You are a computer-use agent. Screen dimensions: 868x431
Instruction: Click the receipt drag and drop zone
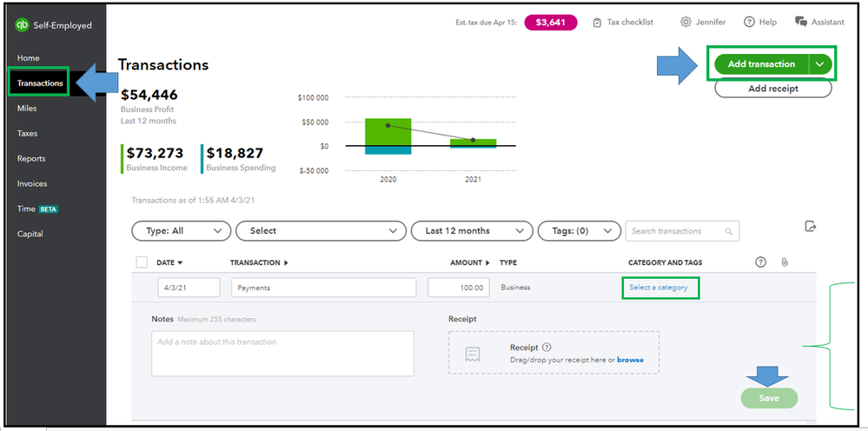coord(554,353)
